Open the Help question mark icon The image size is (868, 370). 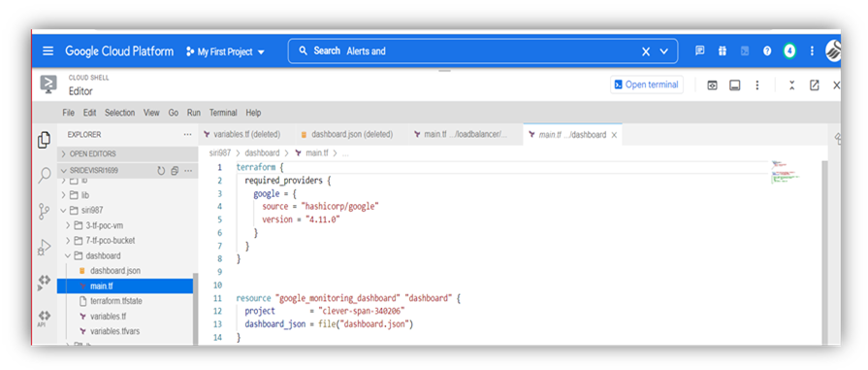coord(767,51)
